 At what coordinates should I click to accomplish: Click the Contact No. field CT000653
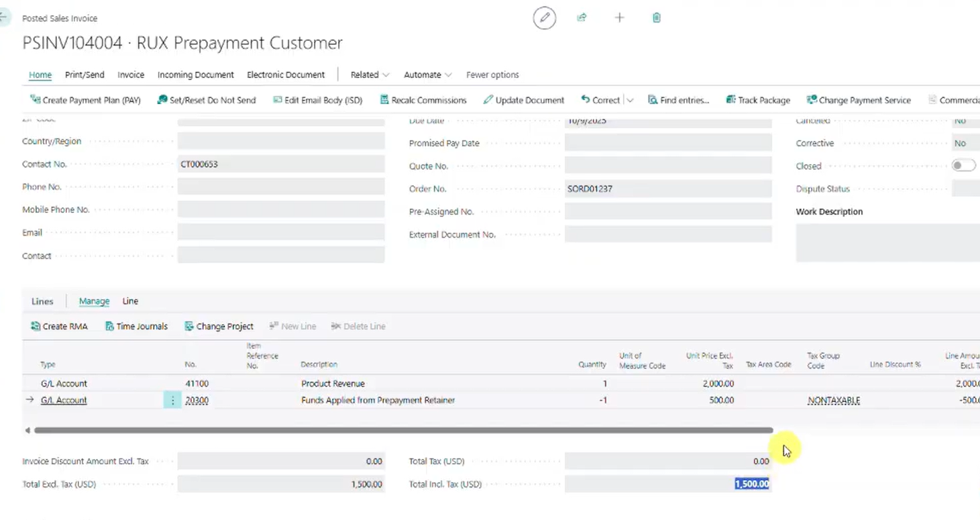(x=281, y=164)
